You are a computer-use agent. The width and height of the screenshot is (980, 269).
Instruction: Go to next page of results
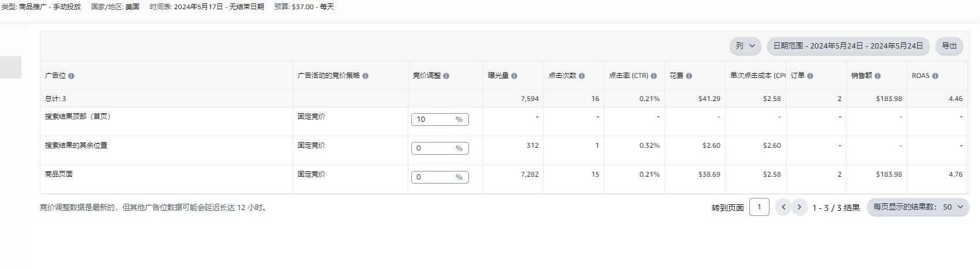pos(799,207)
